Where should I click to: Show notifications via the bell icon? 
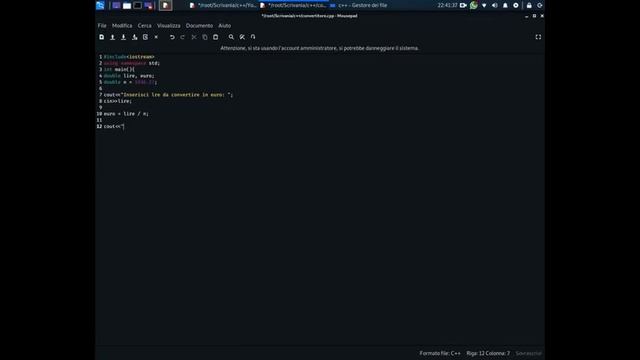tap(505, 5)
